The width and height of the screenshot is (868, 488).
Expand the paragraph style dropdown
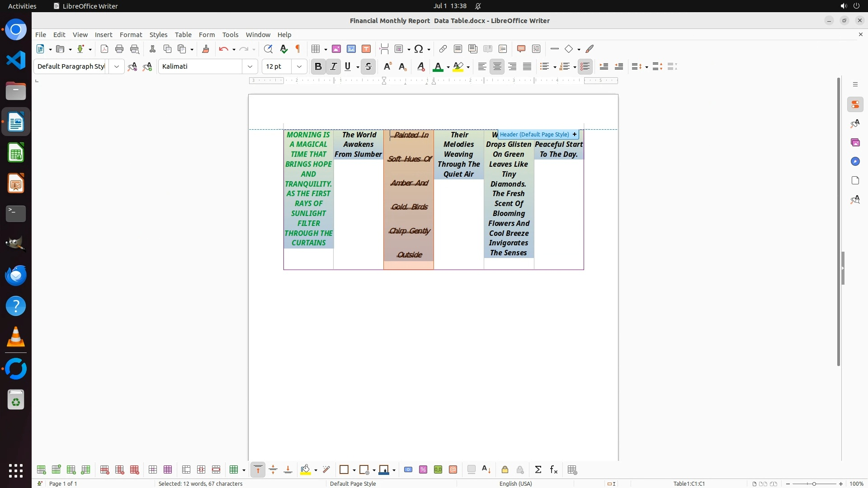point(116,66)
